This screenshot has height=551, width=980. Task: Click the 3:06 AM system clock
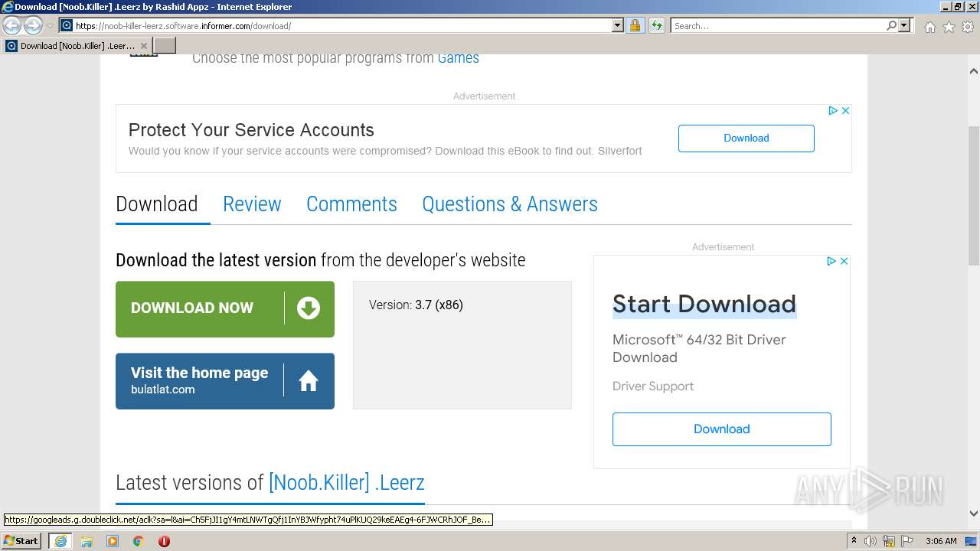pos(941,541)
